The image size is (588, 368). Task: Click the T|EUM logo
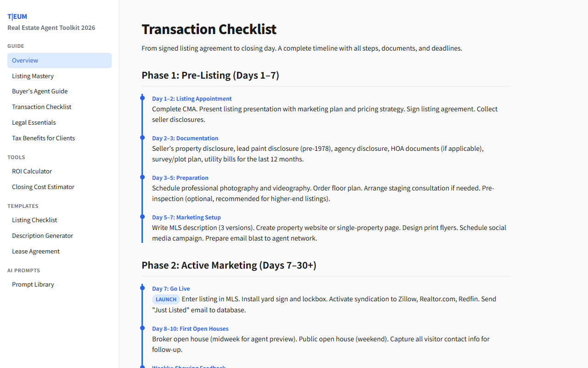pos(17,16)
